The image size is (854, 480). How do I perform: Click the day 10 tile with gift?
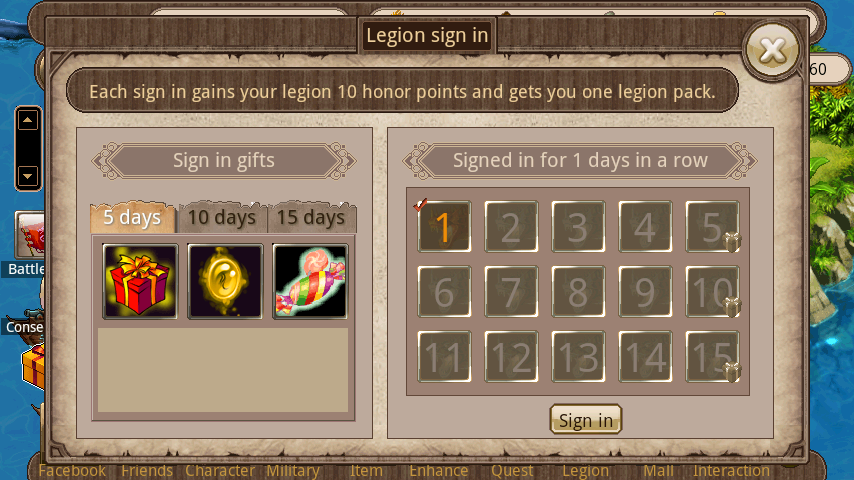[x=712, y=291]
